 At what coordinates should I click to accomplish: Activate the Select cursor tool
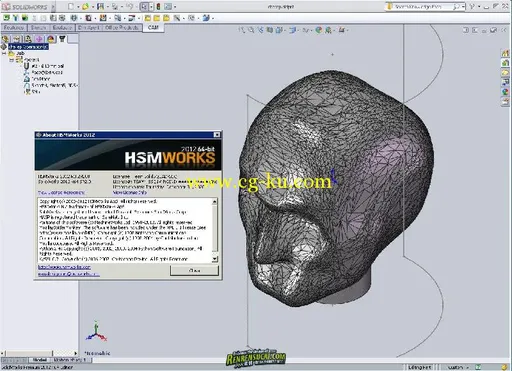click(144, 6)
